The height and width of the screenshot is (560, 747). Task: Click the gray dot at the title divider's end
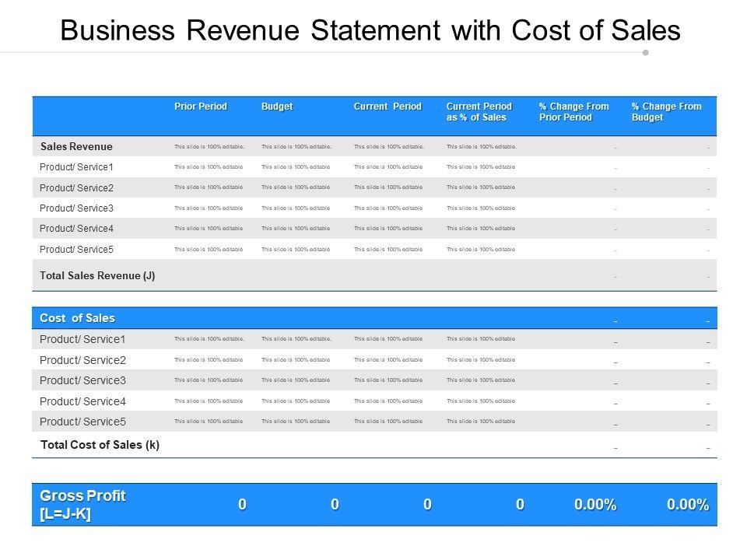point(645,53)
